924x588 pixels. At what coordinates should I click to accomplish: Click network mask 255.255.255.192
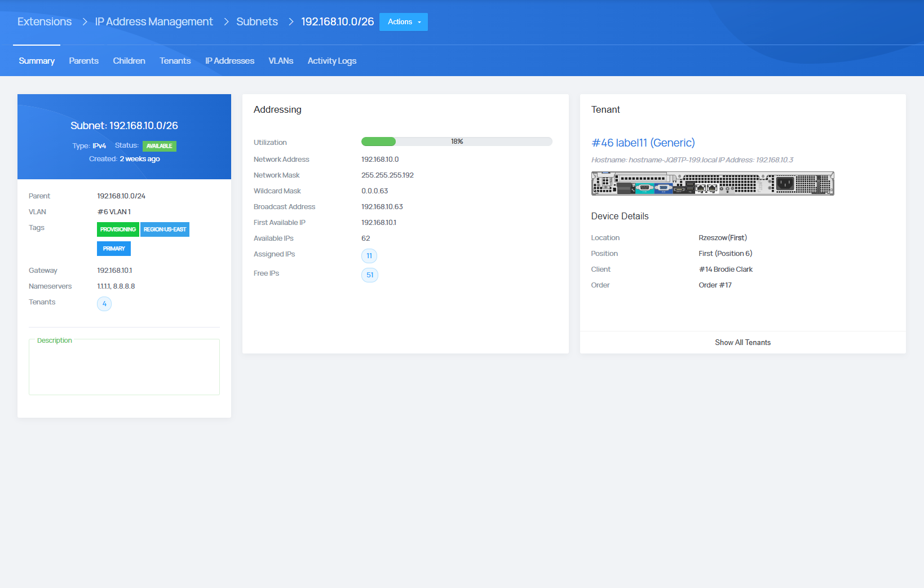tap(387, 175)
